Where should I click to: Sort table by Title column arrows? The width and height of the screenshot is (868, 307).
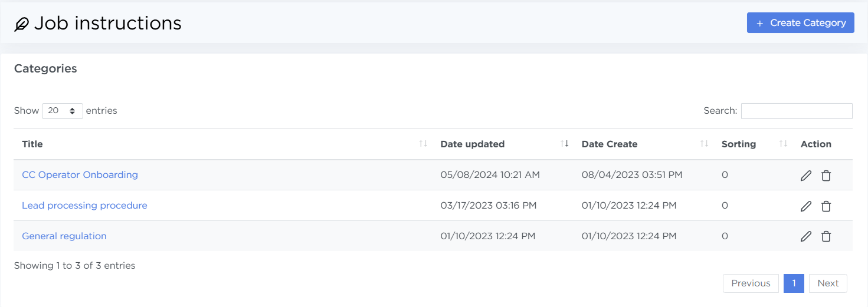(x=422, y=144)
